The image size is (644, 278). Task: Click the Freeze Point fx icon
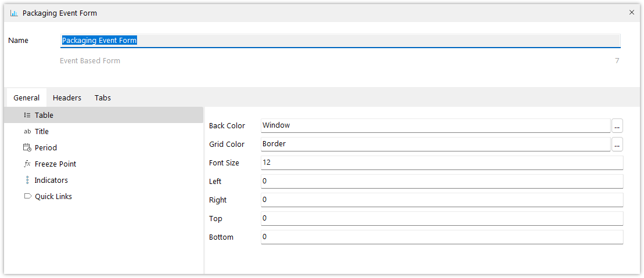pos(27,164)
